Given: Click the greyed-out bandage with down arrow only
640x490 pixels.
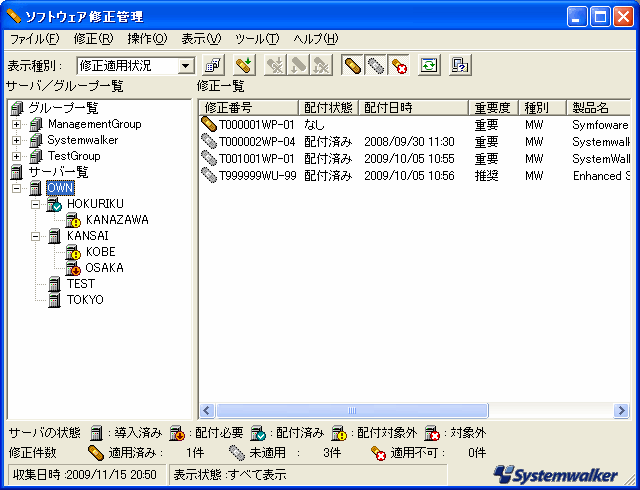Looking at the screenshot, I should point(298,65).
